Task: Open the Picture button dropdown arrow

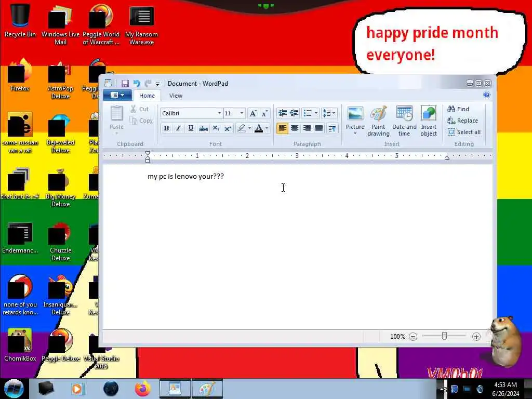Action: pos(355,134)
